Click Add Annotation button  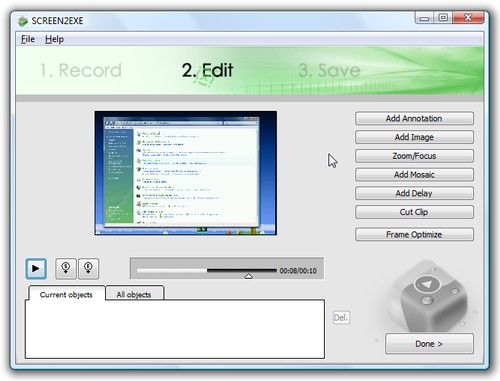pyautogui.click(x=414, y=118)
